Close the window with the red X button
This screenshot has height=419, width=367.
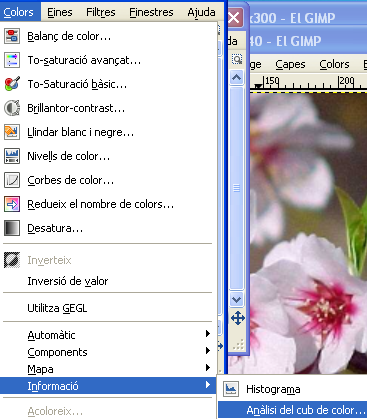tap(234, 17)
